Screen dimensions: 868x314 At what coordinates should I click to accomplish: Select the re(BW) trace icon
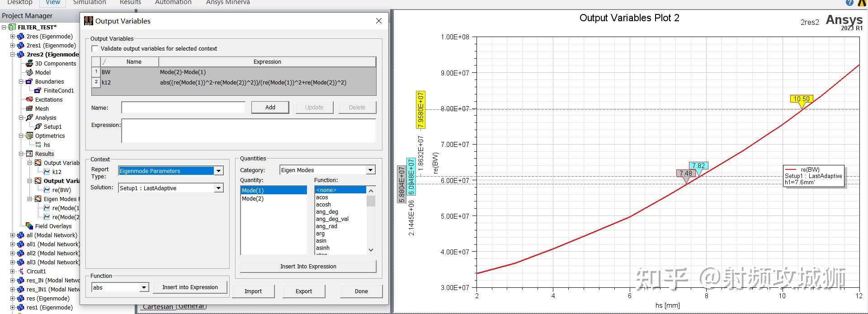tap(47, 190)
